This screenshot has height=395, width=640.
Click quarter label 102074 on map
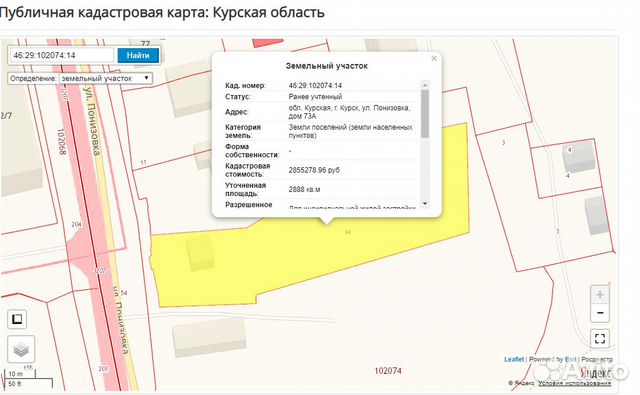(x=388, y=371)
